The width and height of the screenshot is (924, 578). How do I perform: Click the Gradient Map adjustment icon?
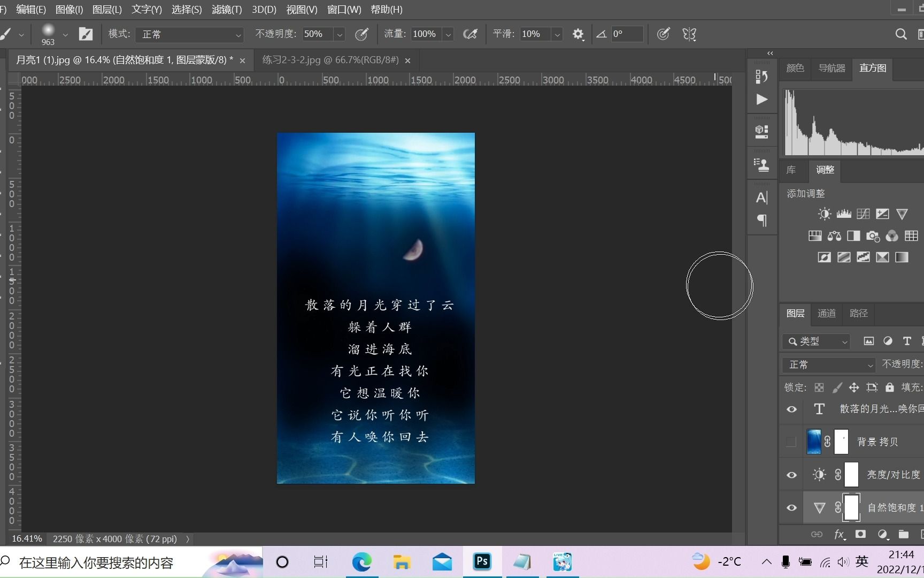(902, 257)
